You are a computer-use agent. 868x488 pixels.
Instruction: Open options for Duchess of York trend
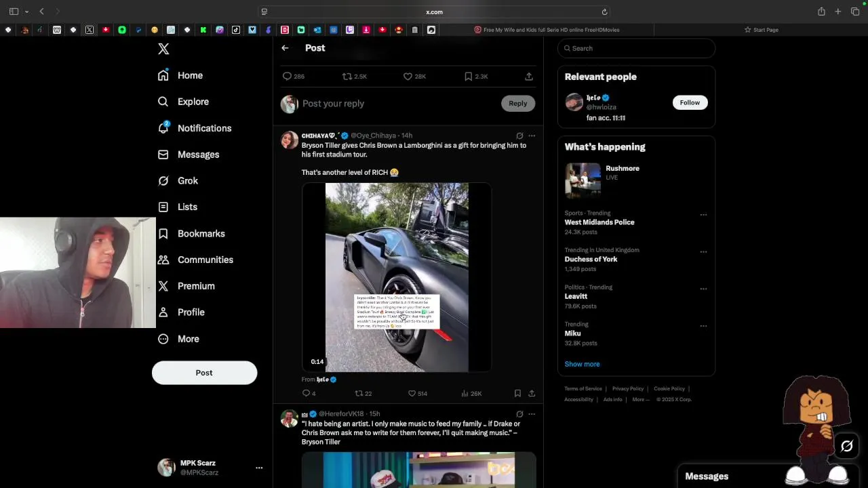[703, 252]
